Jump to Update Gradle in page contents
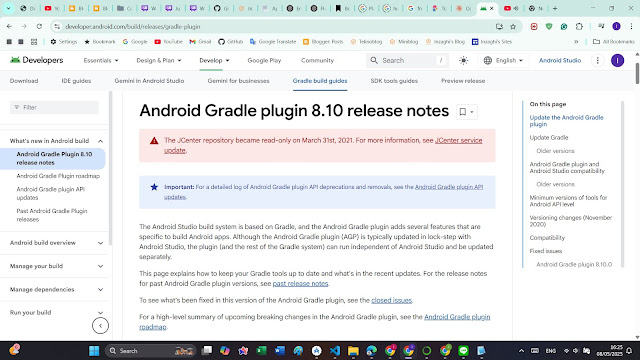The height and width of the screenshot is (360, 640). click(x=549, y=138)
